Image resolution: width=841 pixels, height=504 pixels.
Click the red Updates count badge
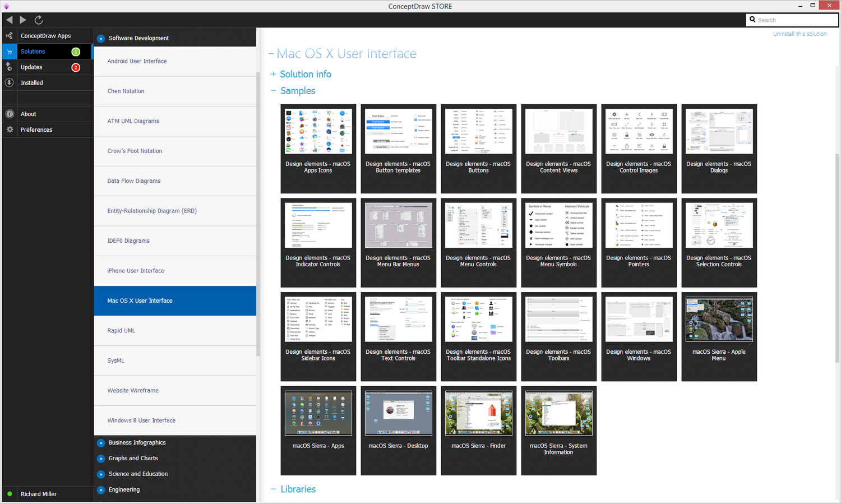tap(76, 67)
